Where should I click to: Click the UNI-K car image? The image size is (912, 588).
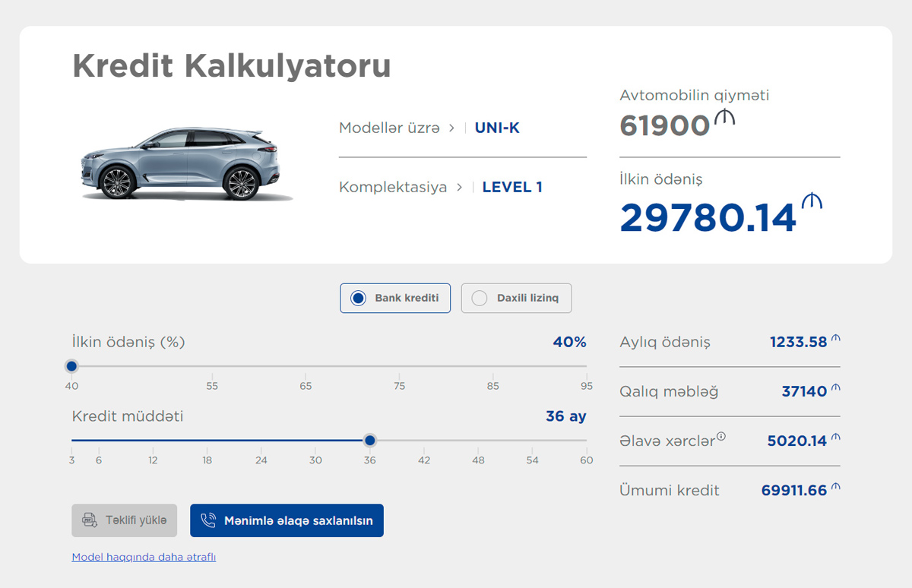[185, 163]
